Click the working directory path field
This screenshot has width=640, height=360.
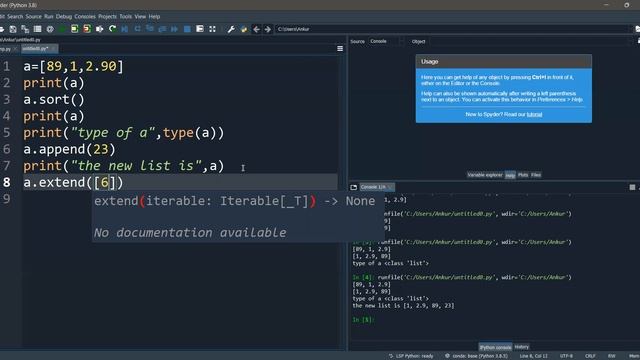tap(452, 29)
